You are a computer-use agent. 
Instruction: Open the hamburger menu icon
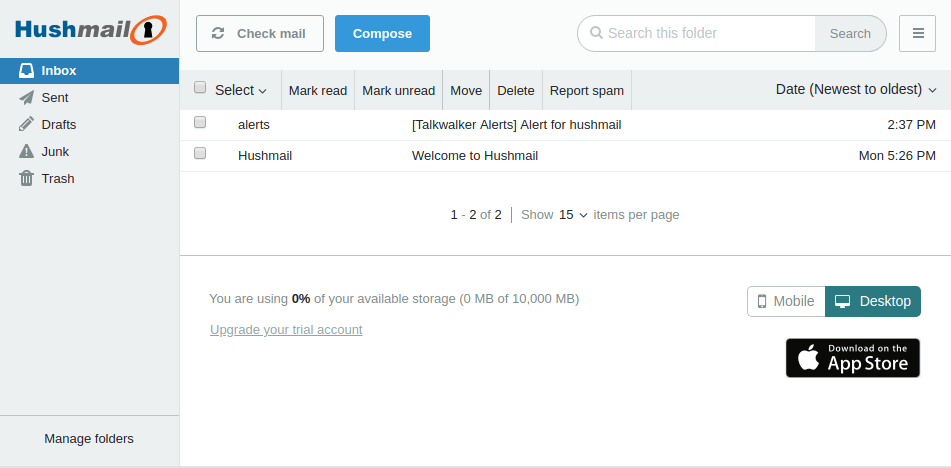918,33
